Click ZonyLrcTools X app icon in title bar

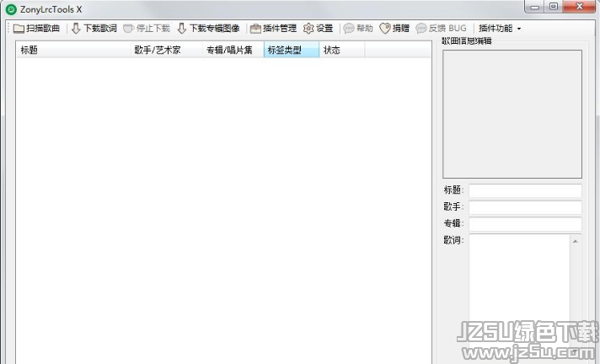coord(12,9)
